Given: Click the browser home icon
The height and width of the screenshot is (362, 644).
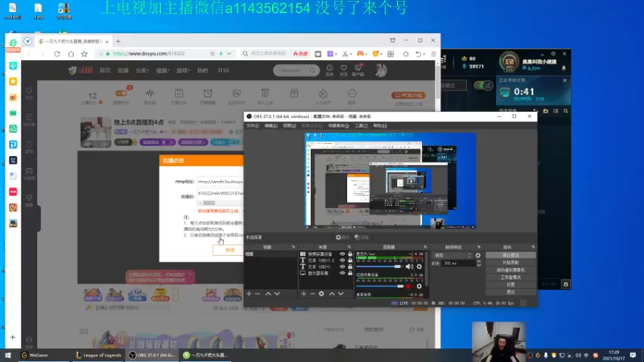Looking at the screenshot, I should click(x=71, y=54).
